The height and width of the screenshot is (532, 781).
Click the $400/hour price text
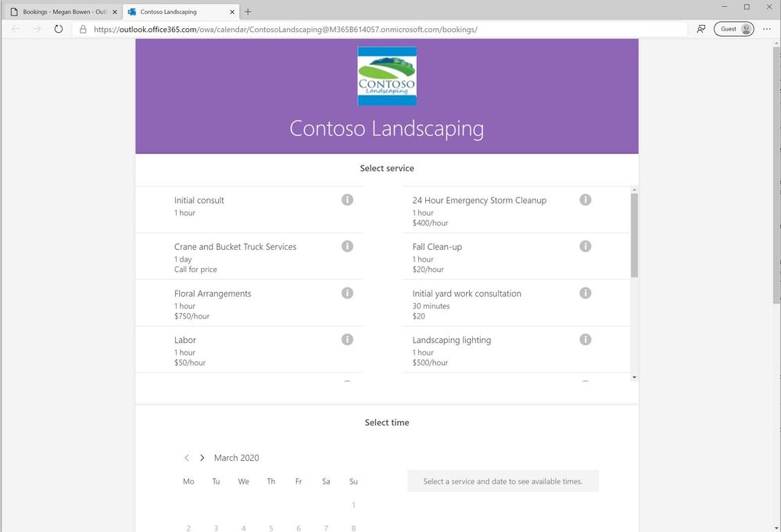coord(430,223)
